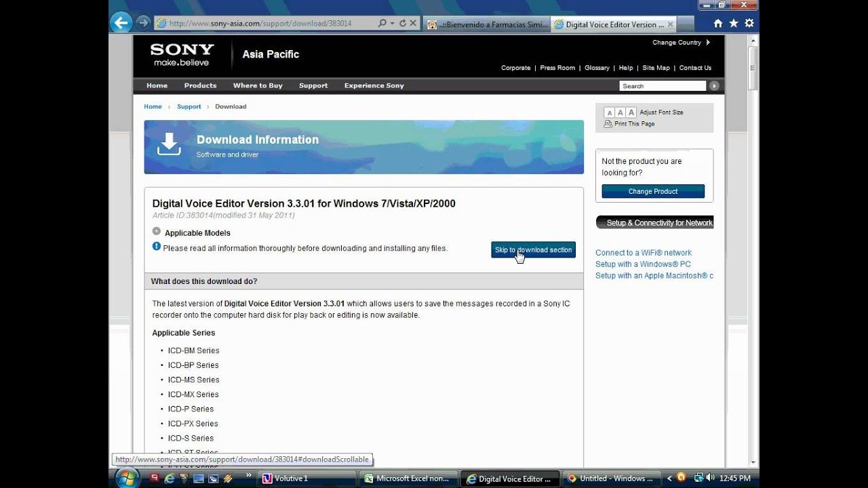Click the page vertical scrollbar thumb

753,67
